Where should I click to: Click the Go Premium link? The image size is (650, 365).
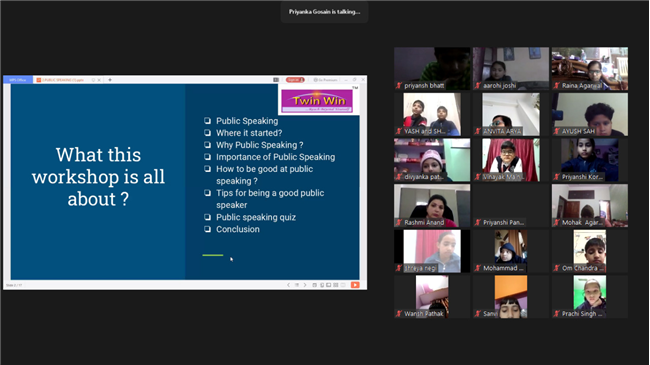pos(325,80)
